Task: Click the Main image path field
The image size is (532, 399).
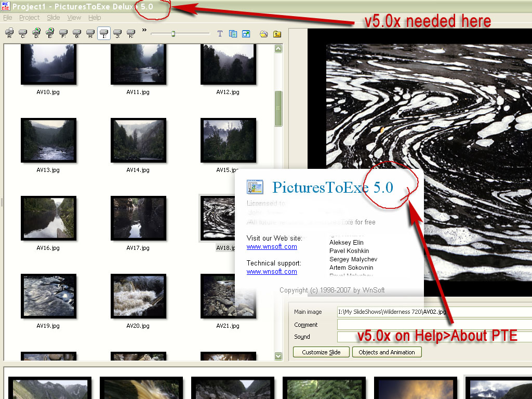Action: pyautogui.click(x=435, y=312)
